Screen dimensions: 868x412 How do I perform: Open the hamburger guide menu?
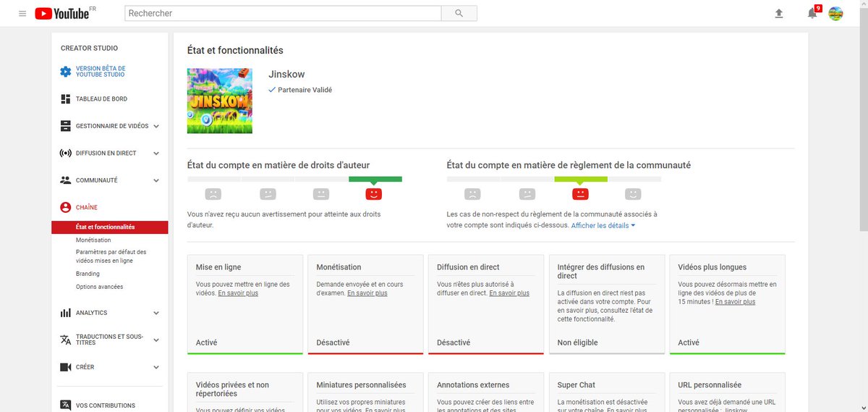click(x=22, y=14)
